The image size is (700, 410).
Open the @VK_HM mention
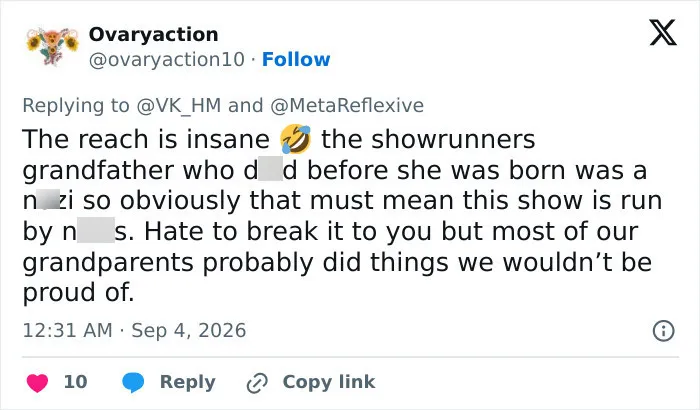coord(179,106)
